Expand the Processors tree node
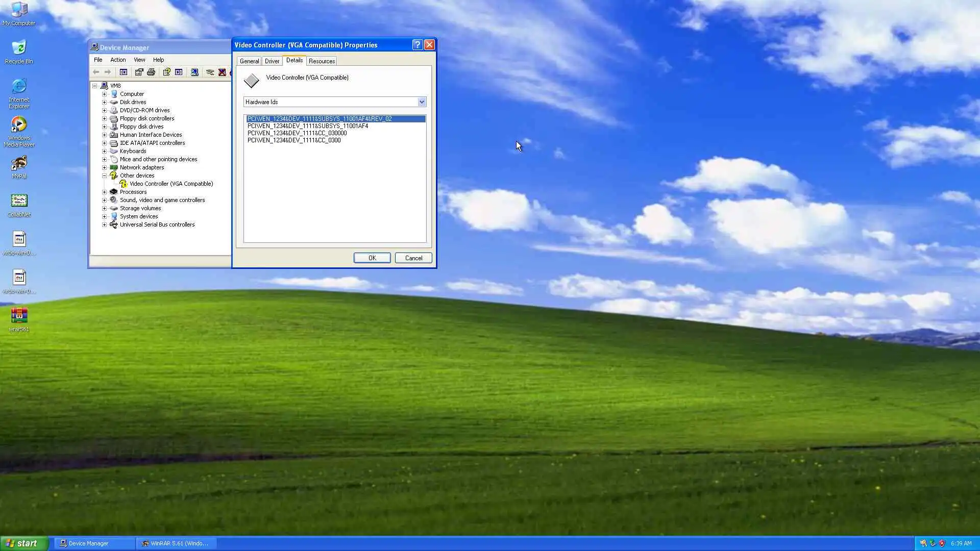Viewport: 980px width, 551px height. tap(105, 192)
